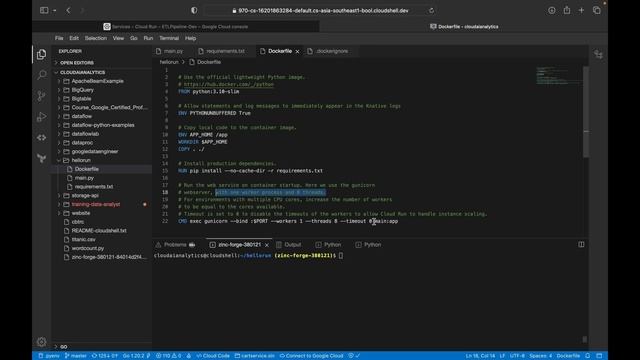The image size is (640, 360).
Task: Expand the OPEN EDITORS section
Action: click(x=77, y=63)
